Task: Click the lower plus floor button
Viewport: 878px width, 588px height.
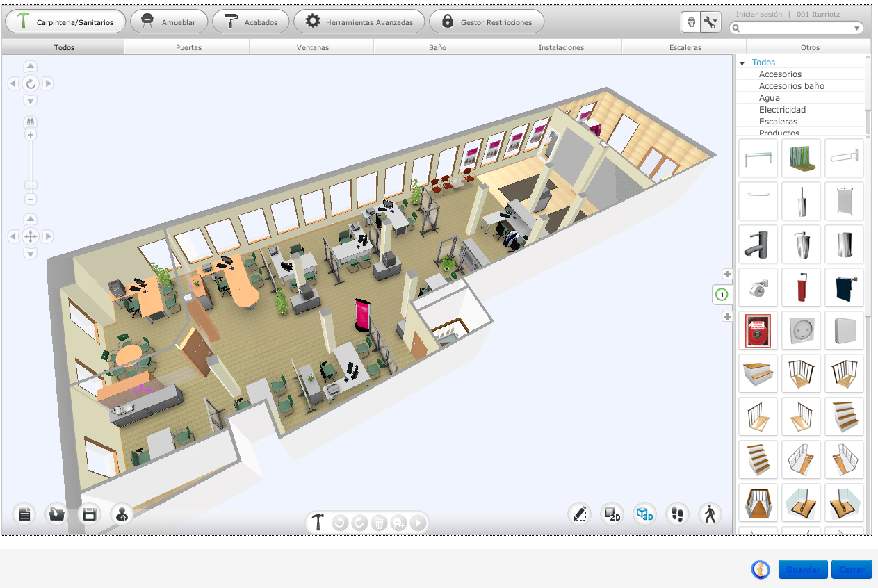Action: point(727,317)
